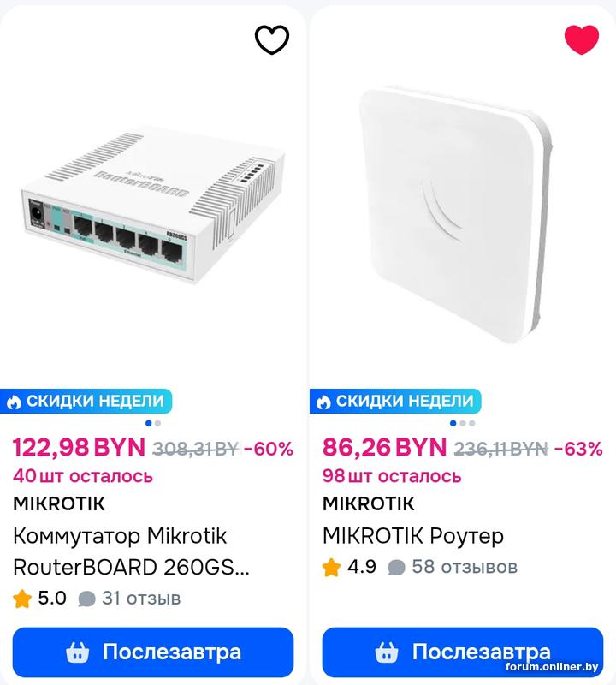Screen dimensions: 616x685
Task: Select third image dot on router card
Action: coord(471,423)
